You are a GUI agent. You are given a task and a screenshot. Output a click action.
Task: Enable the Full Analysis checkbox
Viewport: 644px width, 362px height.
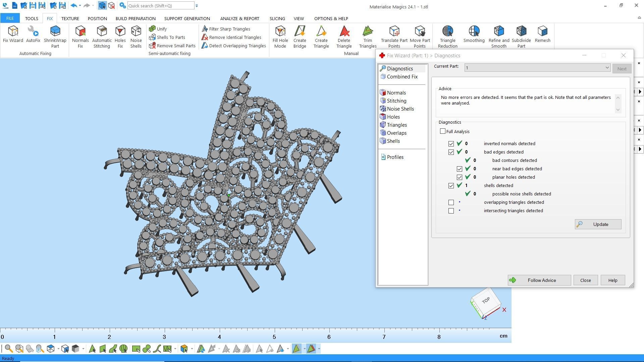tap(443, 131)
